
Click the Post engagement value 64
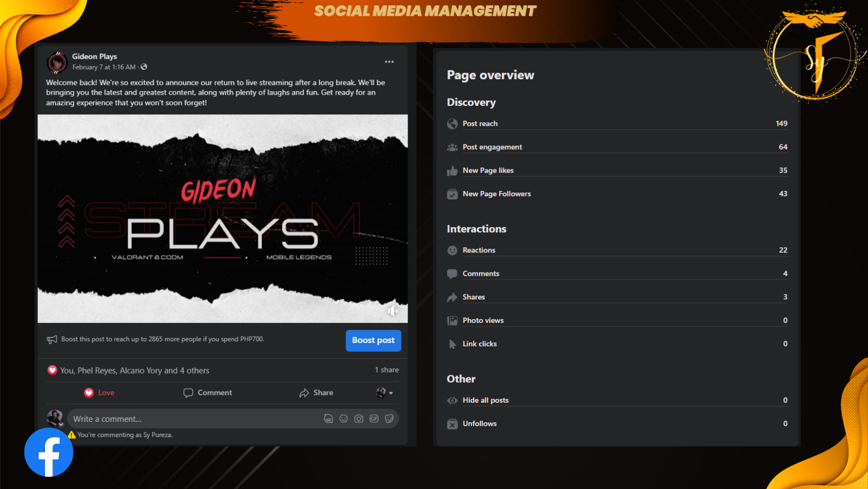pyautogui.click(x=783, y=147)
